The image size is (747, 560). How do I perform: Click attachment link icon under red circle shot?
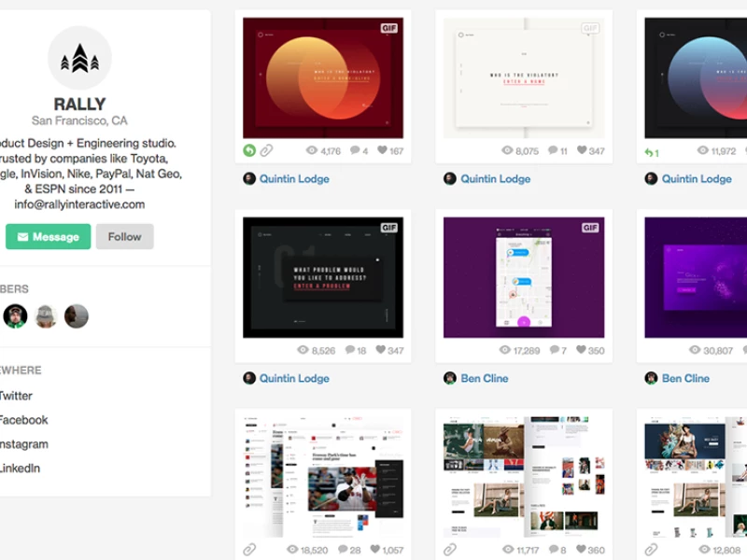click(266, 150)
